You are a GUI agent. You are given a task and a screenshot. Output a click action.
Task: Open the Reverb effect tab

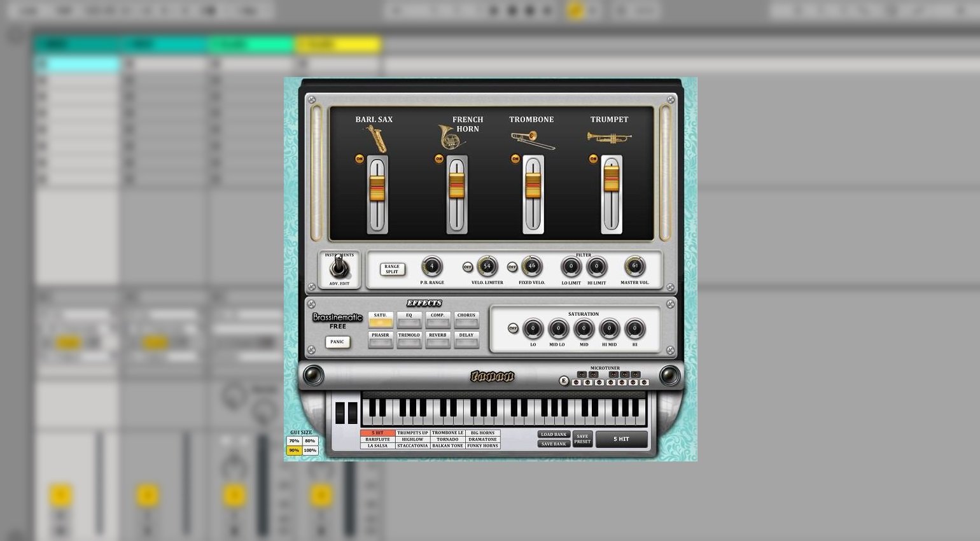(437, 339)
